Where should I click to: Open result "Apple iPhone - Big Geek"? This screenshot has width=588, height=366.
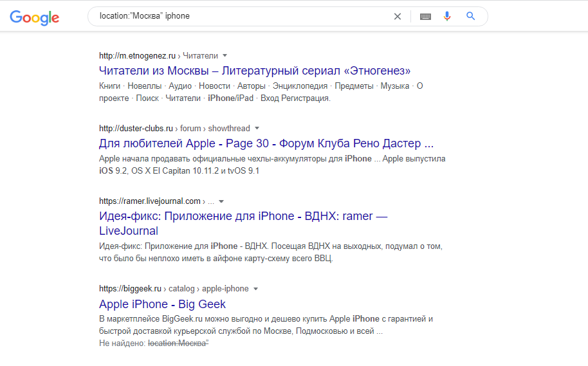[162, 304]
